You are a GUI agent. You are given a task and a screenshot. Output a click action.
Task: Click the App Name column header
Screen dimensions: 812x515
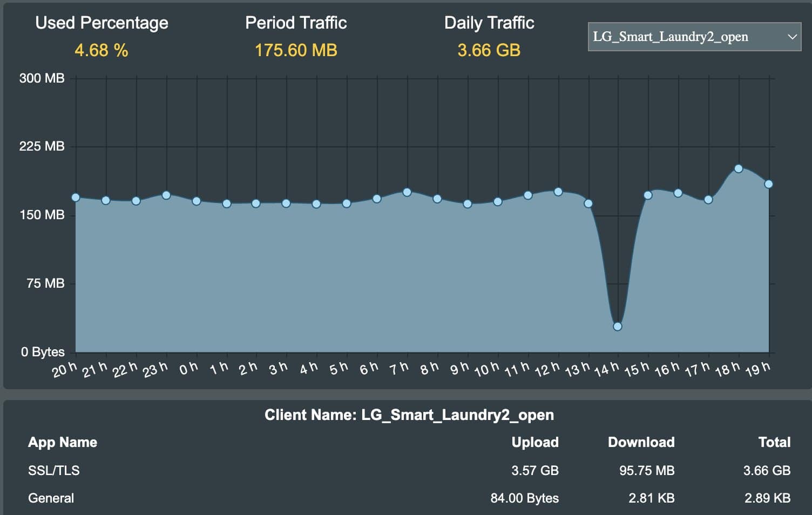63,442
